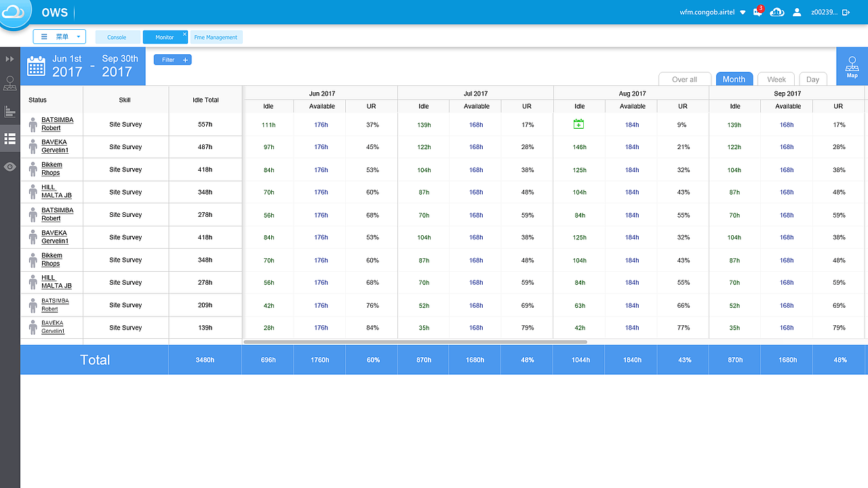Image resolution: width=868 pixels, height=488 pixels.
Task: Click the user profile silhouette icon
Action: [x=797, y=12]
